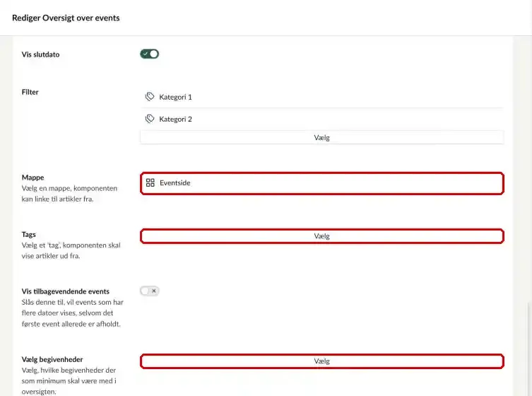
Task: Click the Mappe label
Action: 32,177
